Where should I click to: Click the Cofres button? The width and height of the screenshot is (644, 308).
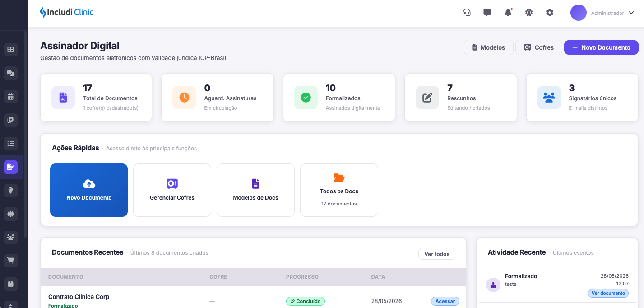coord(539,47)
